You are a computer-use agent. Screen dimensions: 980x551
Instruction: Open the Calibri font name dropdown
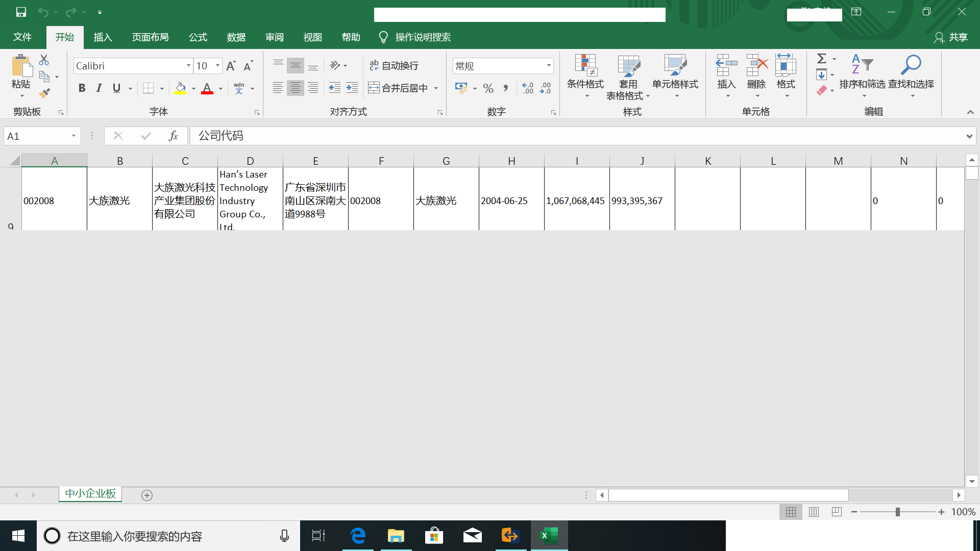tap(188, 66)
